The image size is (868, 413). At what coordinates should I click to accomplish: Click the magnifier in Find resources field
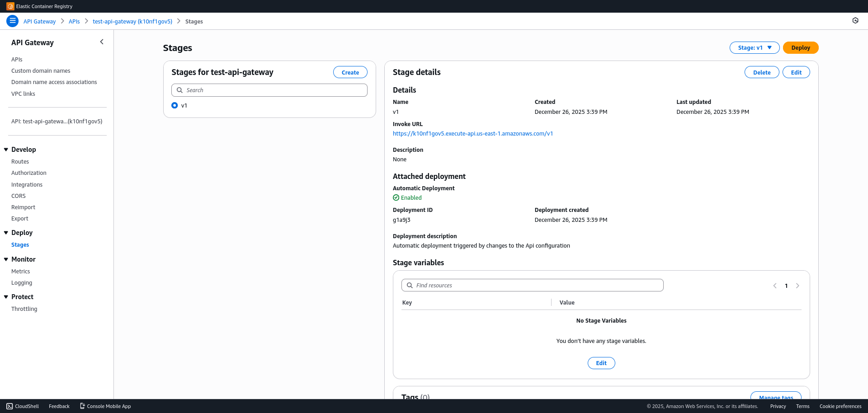[x=410, y=285]
